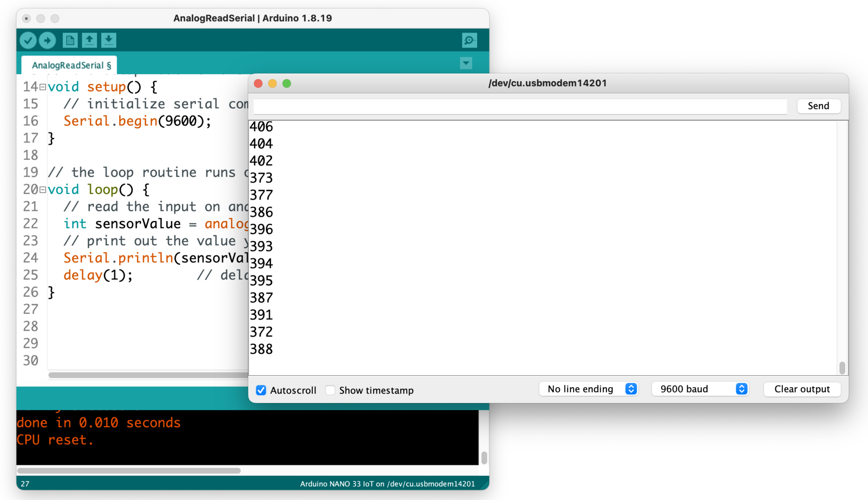Viewport: 868px width, 500px height.
Task: Open Serial Monitor magnifier icon
Action: pos(469,41)
